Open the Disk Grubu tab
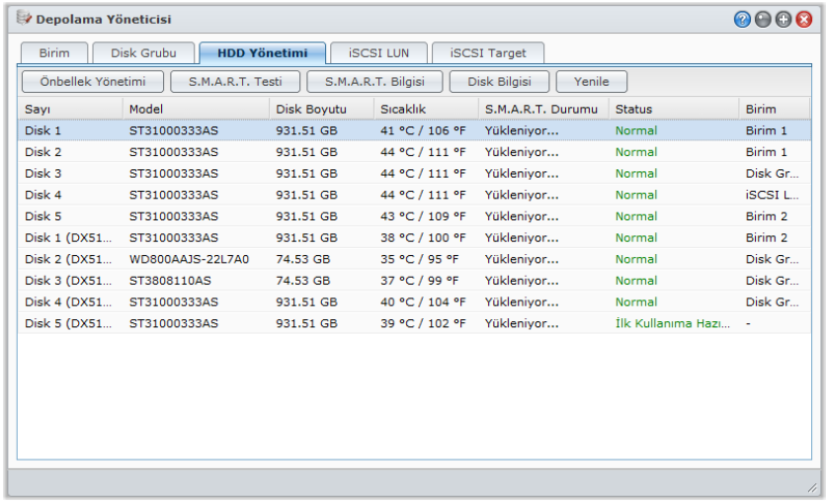This screenshot has width=826, height=504. point(144,53)
